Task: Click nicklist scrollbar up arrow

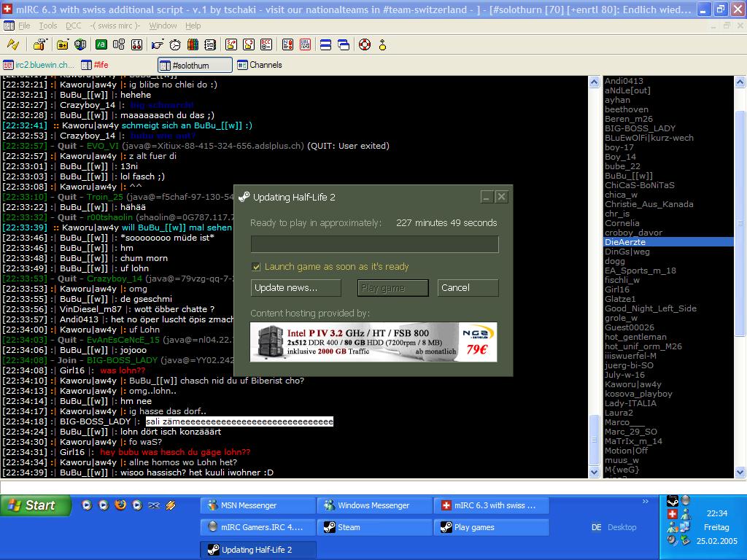Action: coord(740,82)
